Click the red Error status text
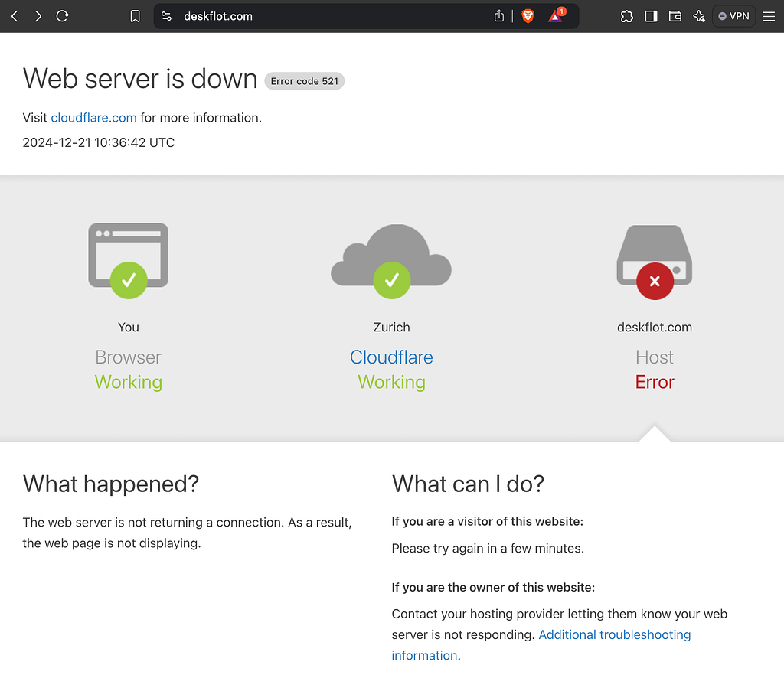The width and height of the screenshot is (784, 688). tap(655, 382)
